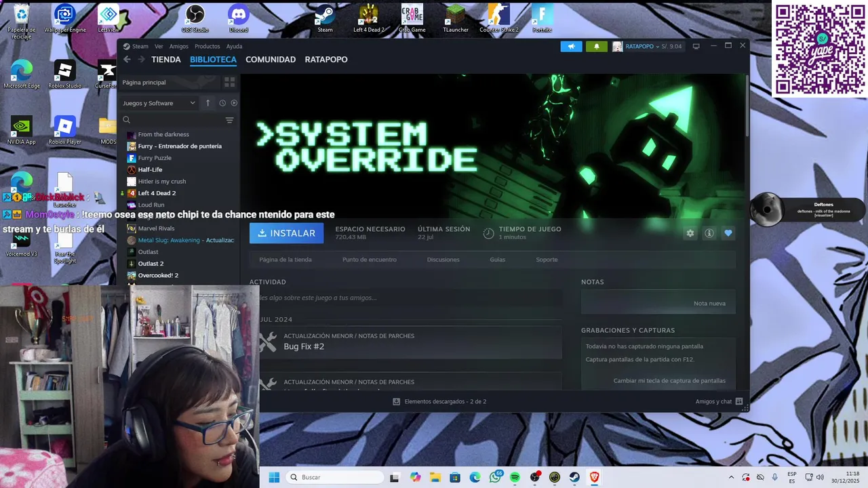This screenshot has width=868, height=488.
Task: Open WhatsApp from the taskbar
Action: pos(496,477)
